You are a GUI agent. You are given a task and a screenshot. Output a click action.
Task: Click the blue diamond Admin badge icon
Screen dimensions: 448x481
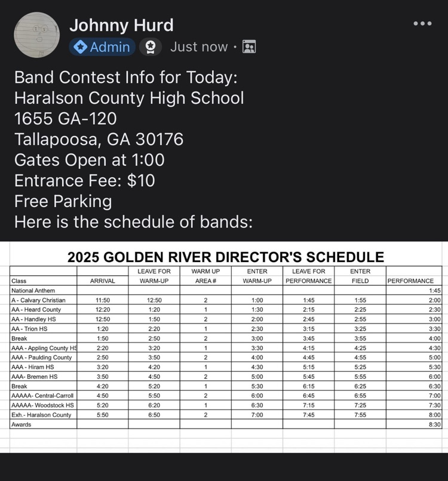[x=80, y=47]
